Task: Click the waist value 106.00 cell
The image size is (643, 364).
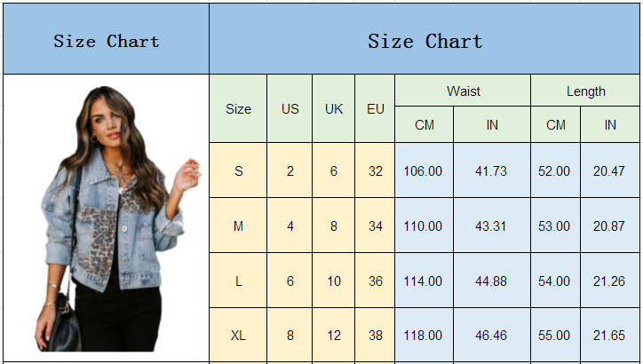Action: [x=424, y=170]
